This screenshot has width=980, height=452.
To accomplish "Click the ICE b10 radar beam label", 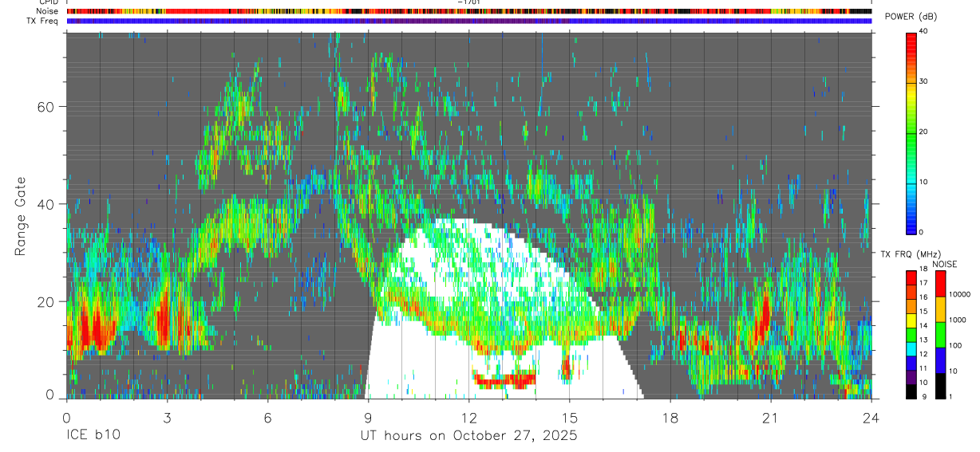I will [x=92, y=435].
